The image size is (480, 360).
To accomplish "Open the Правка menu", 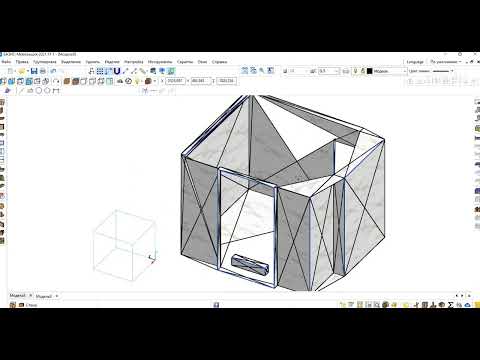I will pyautogui.click(x=22, y=62).
